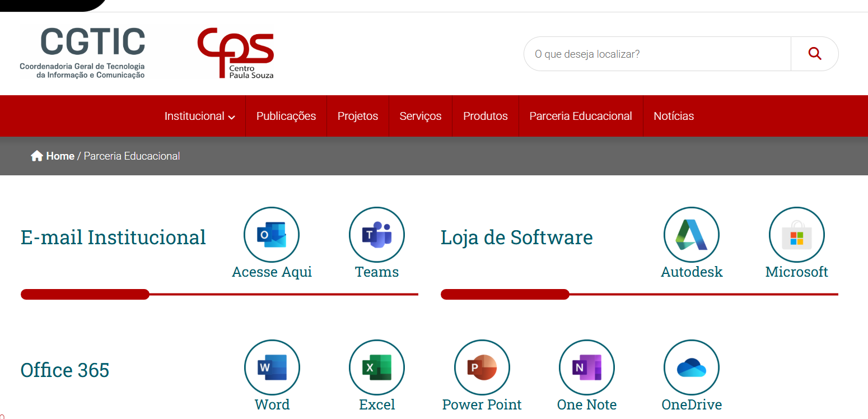Click the 'Parceria Educacional' breadcrumb text
This screenshot has width=868, height=419.
132,156
